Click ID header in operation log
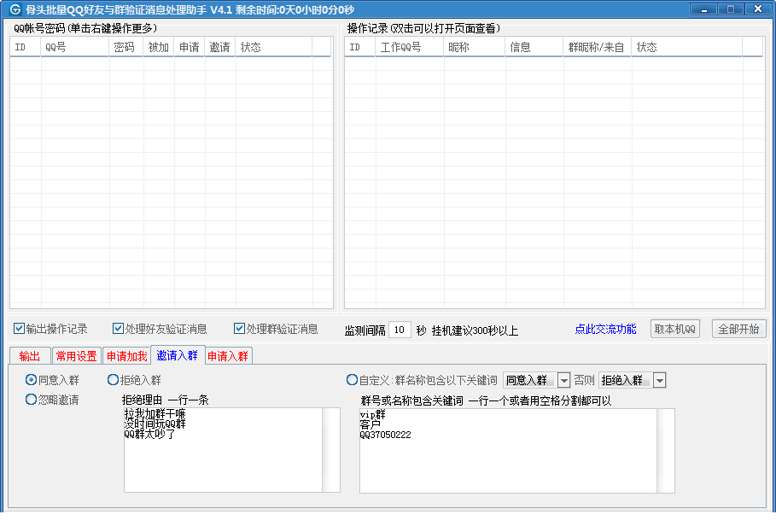Image resolution: width=776 pixels, height=532 pixels. (359, 47)
